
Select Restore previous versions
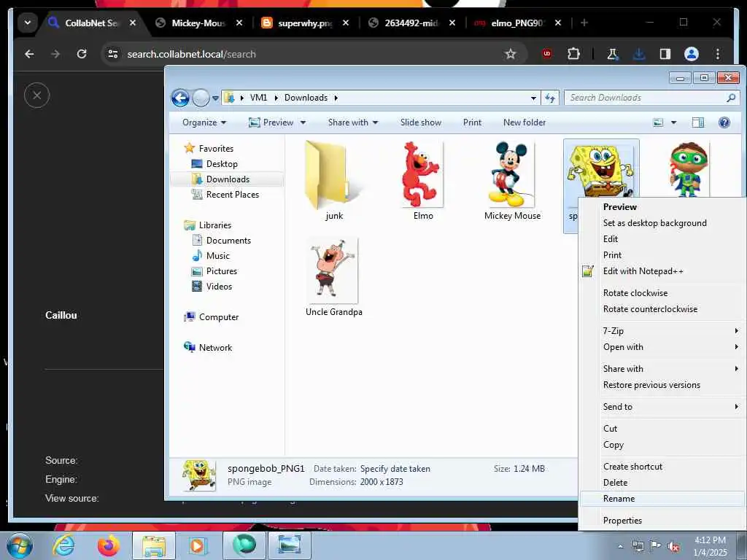[662, 385]
